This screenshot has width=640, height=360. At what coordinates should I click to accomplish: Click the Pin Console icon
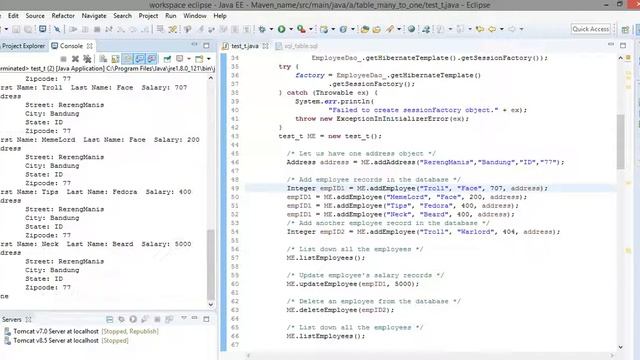coord(167,59)
